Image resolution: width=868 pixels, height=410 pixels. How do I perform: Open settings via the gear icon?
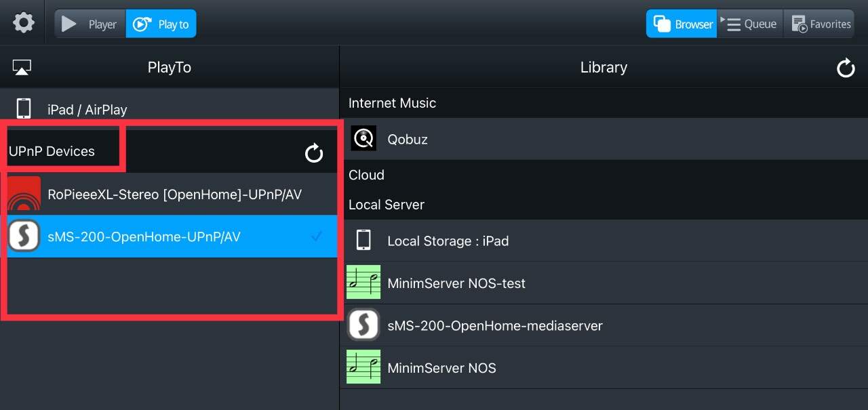pos(24,24)
